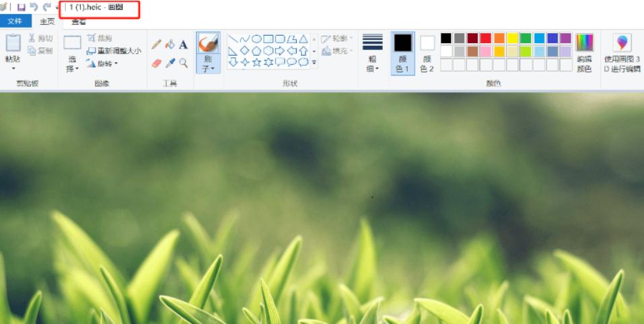644x324 pixels.
Task: Select the Eraser tool
Action: click(x=157, y=63)
